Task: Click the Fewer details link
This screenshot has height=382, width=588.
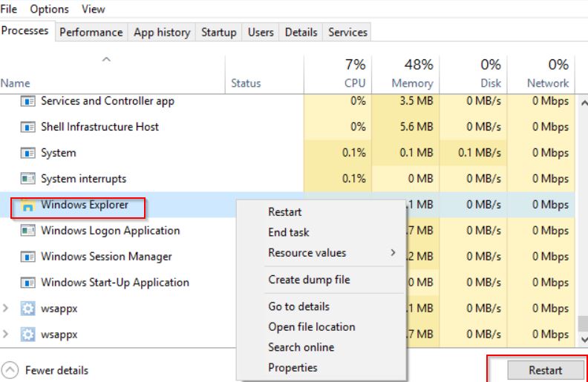Action: coord(56,370)
